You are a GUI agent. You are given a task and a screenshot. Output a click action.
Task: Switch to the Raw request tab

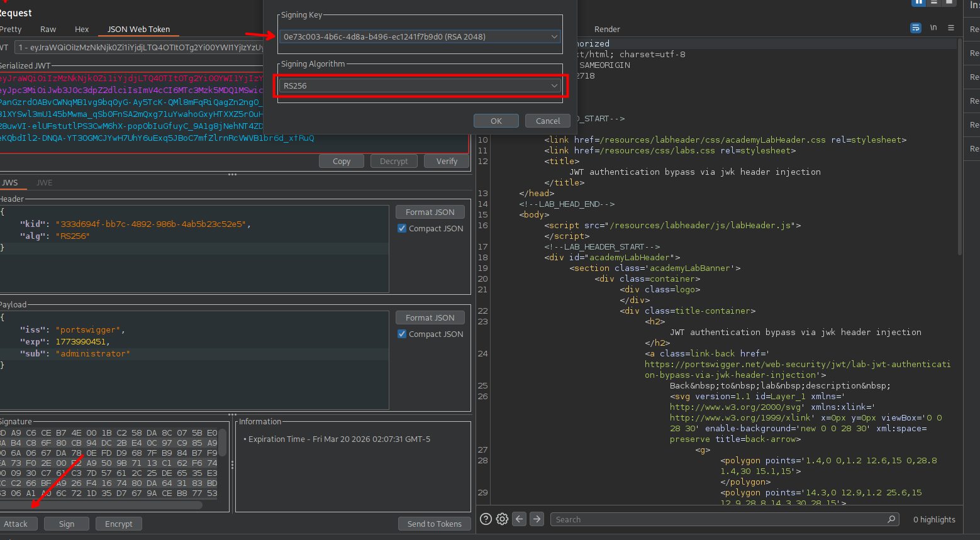click(48, 29)
